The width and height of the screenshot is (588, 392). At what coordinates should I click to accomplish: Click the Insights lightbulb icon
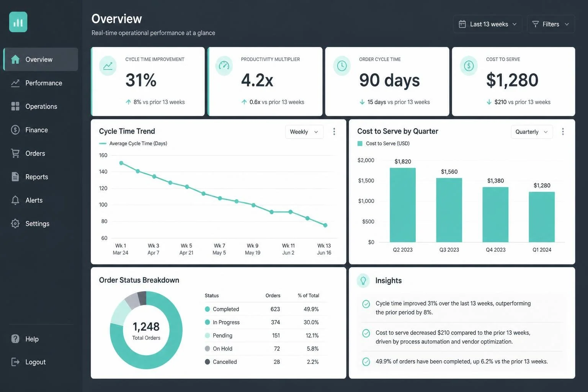tap(363, 281)
